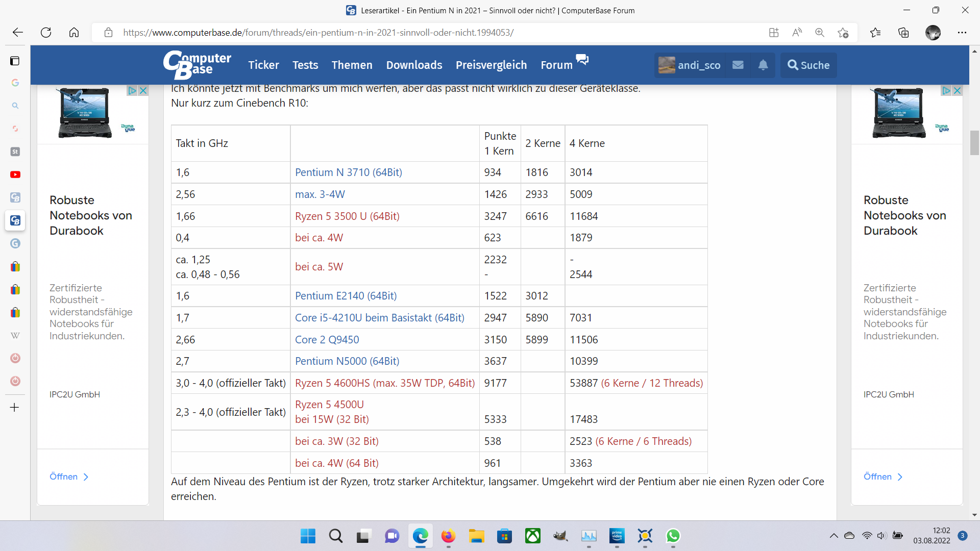Click the address bar URL
The width and height of the screenshot is (980, 551).
[318, 33]
